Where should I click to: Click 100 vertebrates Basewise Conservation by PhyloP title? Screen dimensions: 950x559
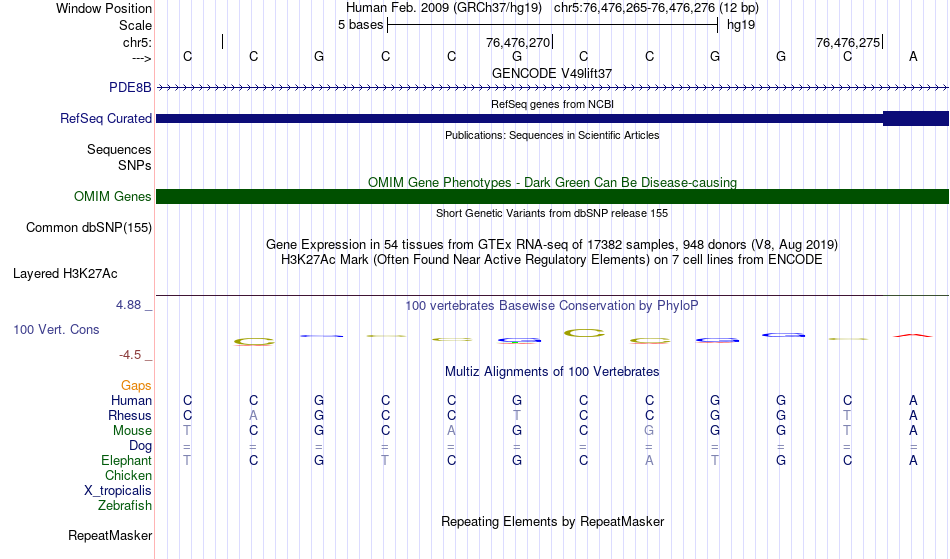[x=552, y=306]
